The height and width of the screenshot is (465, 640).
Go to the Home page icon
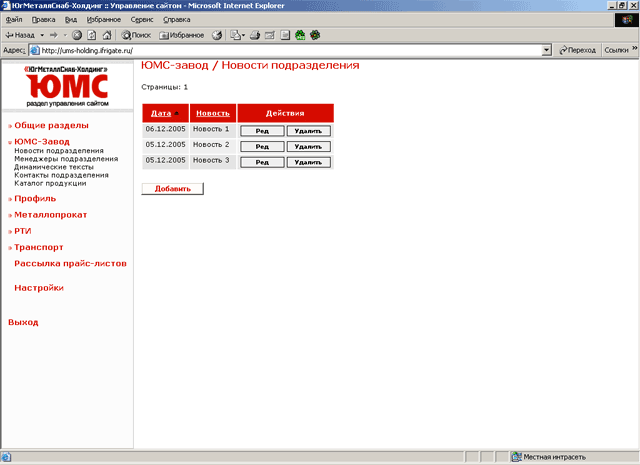click(107, 35)
